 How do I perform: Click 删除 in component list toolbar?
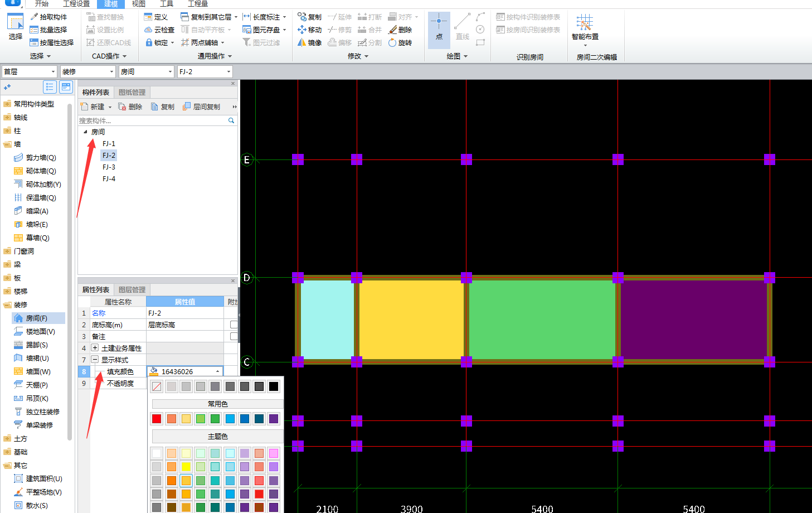tap(130, 107)
